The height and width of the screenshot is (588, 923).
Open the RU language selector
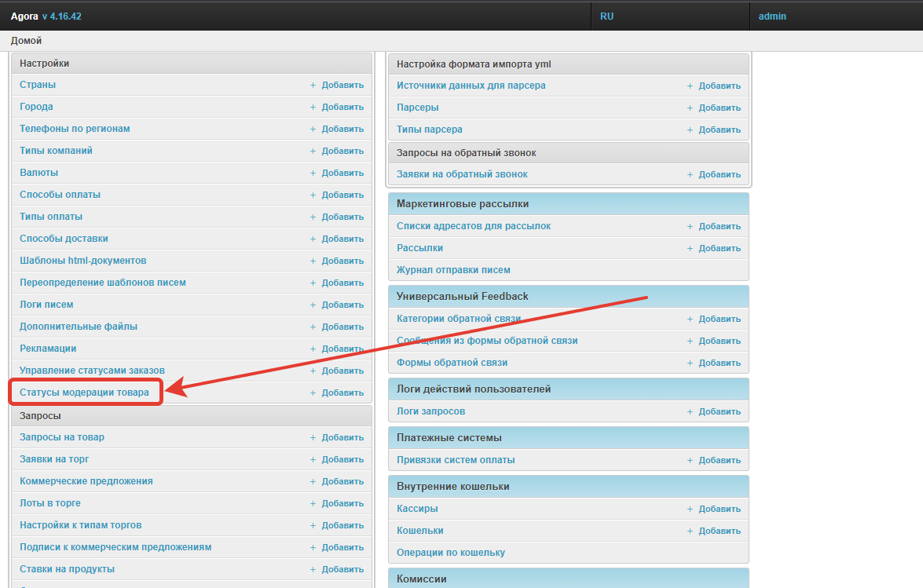coord(607,16)
